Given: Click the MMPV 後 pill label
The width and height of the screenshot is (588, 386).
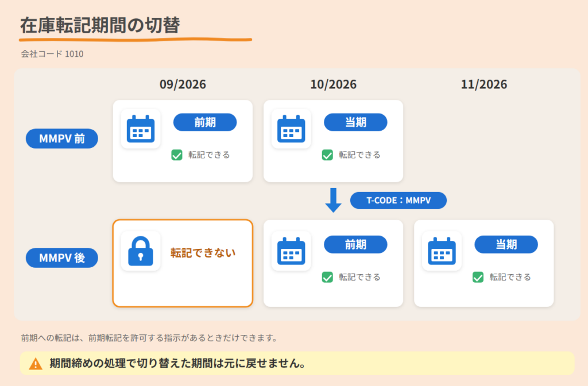Looking at the screenshot, I should pyautogui.click(x=62, y=258).
